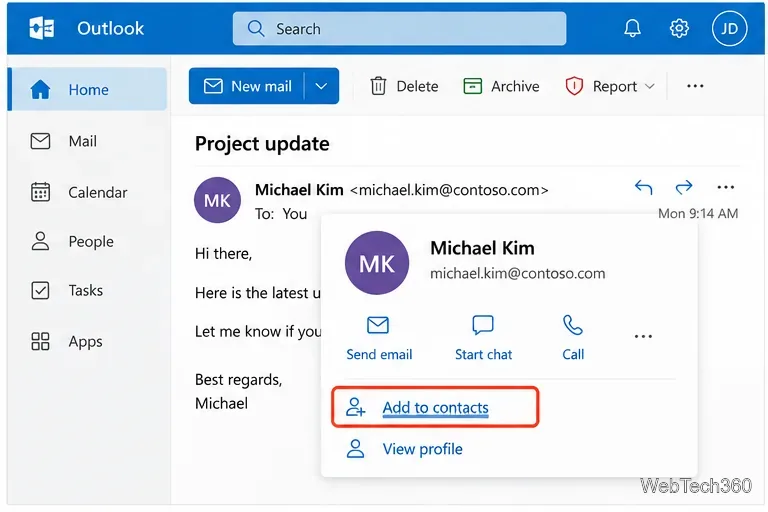This screenshot has width=768, height=512.
Task: Click the large MK avatar in contact card
Action: [x=377, y=263]
